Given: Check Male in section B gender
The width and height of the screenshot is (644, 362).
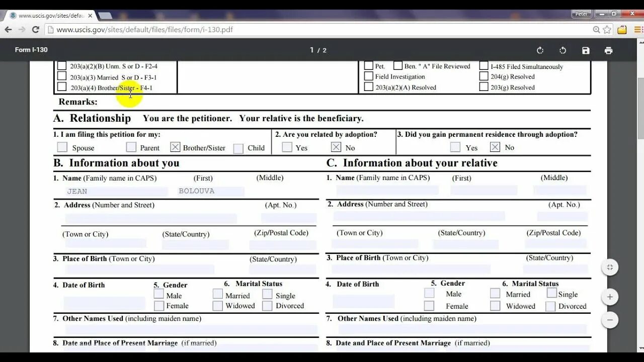Looking at the screenshot, I should [x=158, y=294].
